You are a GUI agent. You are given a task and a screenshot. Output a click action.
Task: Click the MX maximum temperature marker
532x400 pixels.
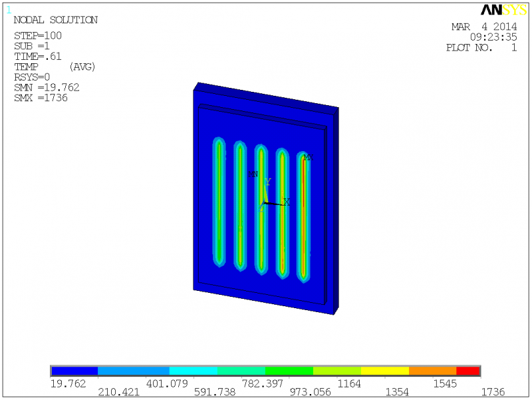309,158
